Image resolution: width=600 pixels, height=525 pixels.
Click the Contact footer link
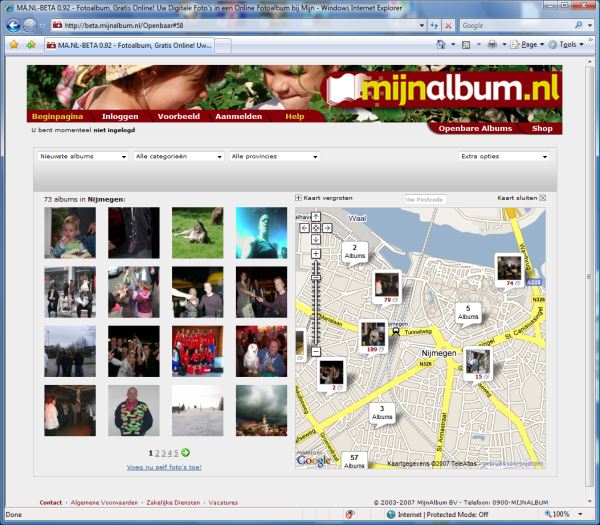pos(51,502)
